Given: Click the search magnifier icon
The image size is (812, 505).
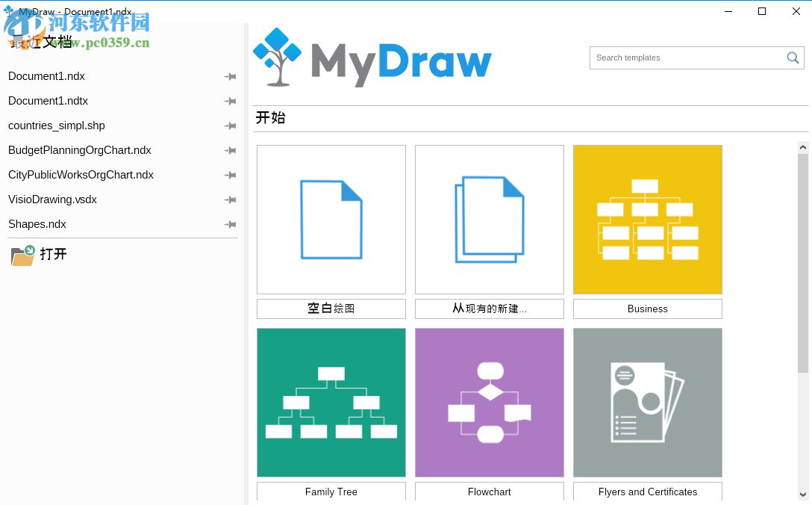Looking at the screenshot, I should pyautogui.click(x=793, y=58).
